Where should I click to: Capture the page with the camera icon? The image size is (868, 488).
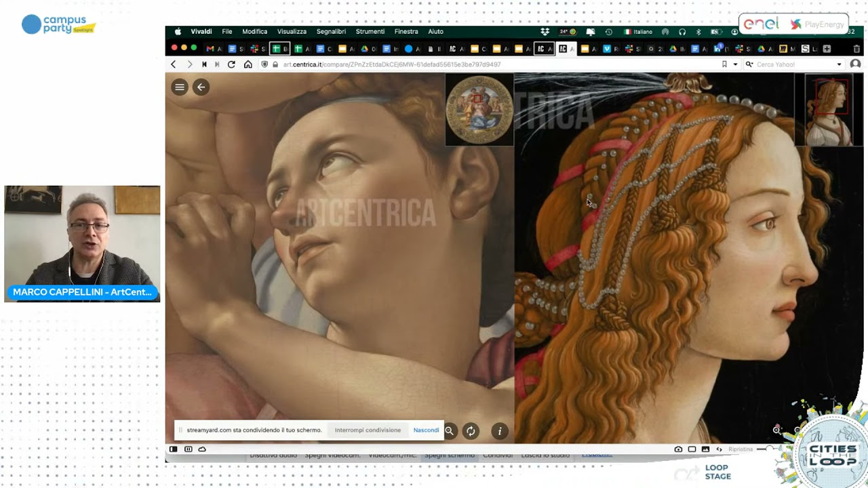[x=678, y=449]
